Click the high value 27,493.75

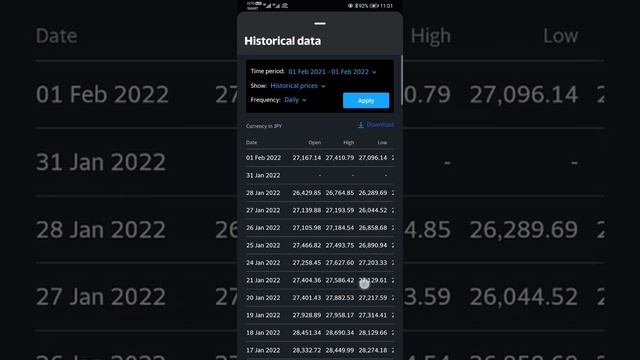coord(340,245)
